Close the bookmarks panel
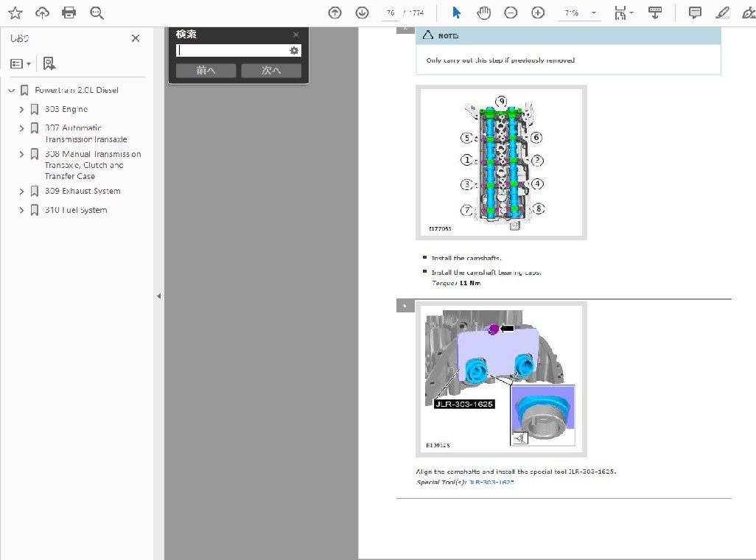The height and width of the screenshot is (560, 756). pos(136,38)
